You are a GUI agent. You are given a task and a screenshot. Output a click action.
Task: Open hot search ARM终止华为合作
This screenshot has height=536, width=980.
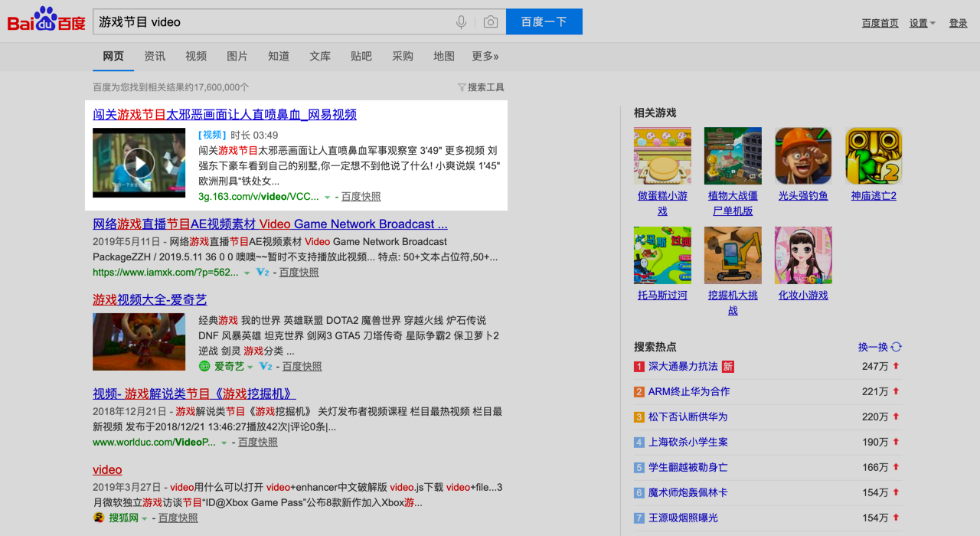(689, 391)
